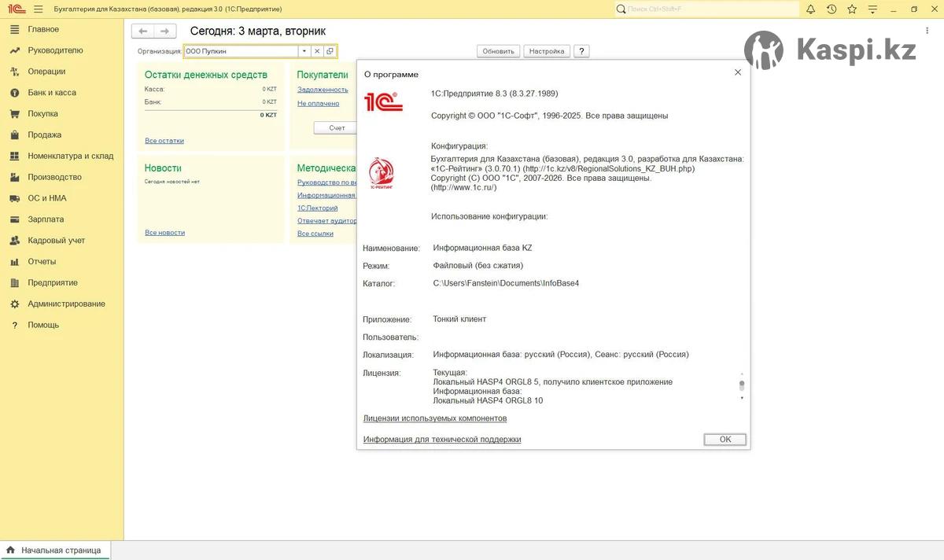Click the forward navigation arrow
Viewport: 944px width, 560px height.
click(164, 31)
